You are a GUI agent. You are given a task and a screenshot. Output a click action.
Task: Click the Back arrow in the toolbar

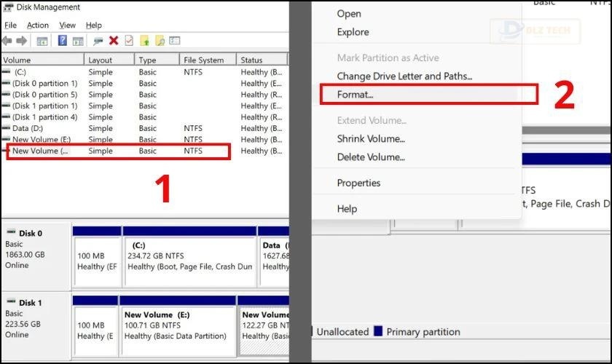pyautogui.click(x=7, y=41)
